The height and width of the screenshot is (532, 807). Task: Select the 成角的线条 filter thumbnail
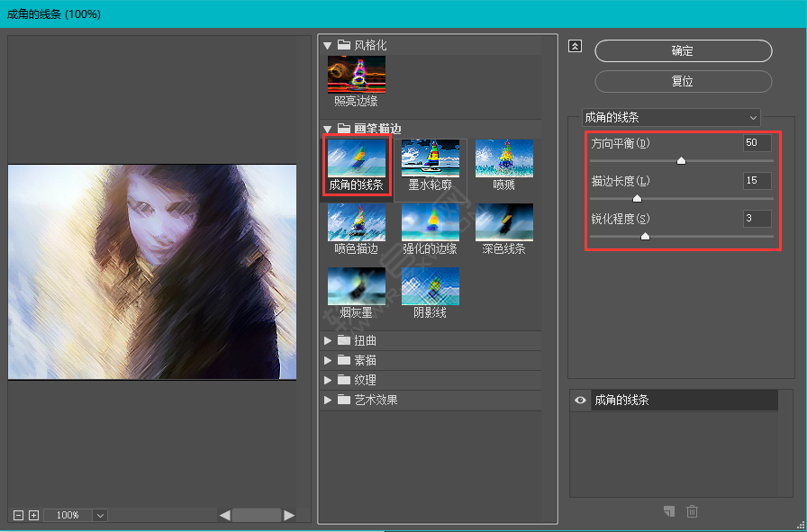point(357,158)
